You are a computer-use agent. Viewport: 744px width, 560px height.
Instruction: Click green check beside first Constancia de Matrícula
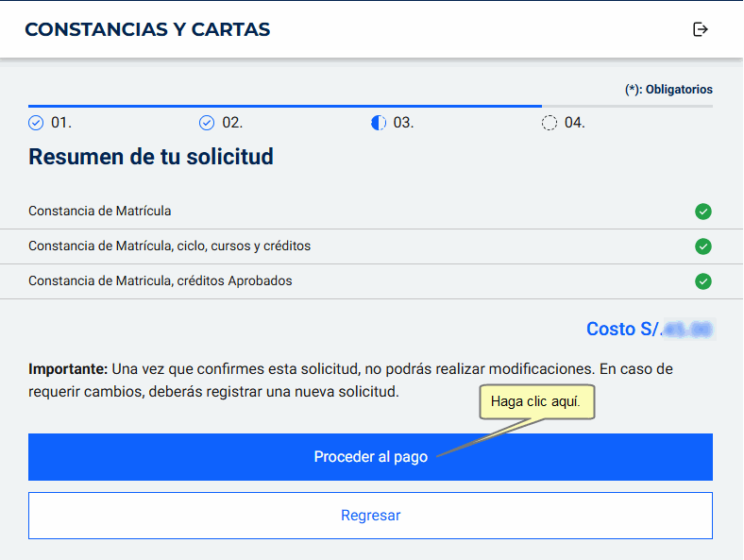point(702,212)
